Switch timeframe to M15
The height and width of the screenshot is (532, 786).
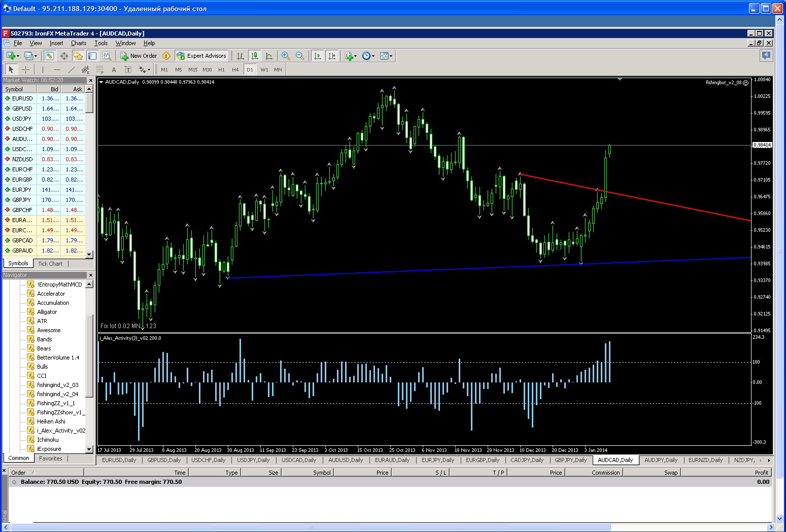point(193,69)
